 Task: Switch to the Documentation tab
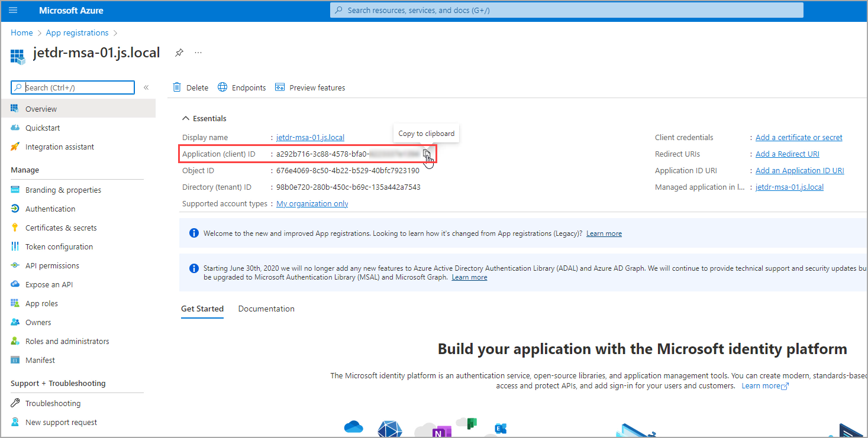266,309
